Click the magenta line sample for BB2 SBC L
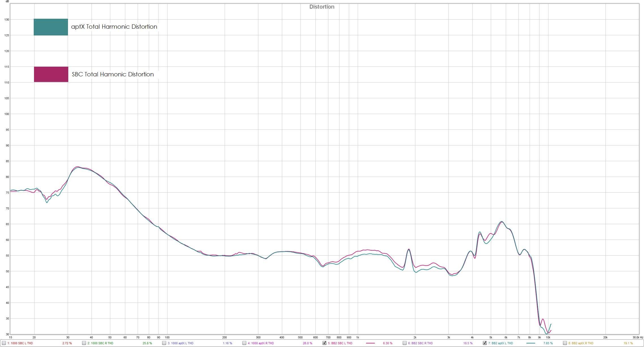Image resolution: width=644 pixels, height=347 pixels. pos(370,343)
